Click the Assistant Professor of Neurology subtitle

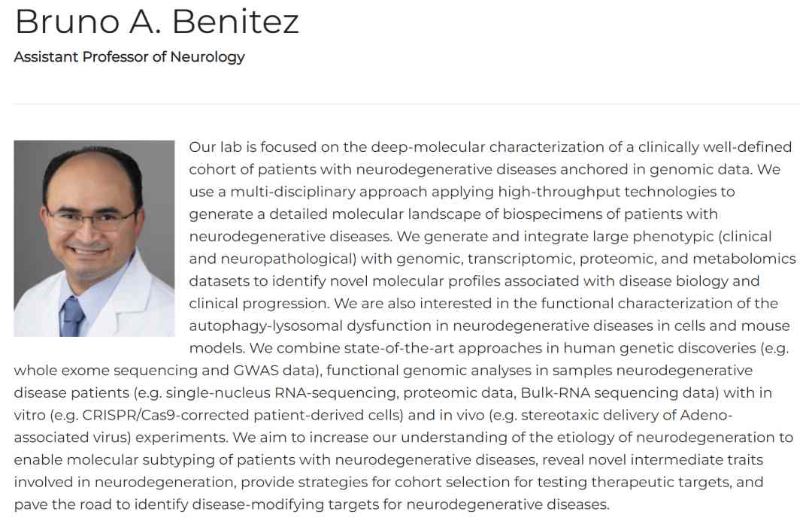click(129, 57)
